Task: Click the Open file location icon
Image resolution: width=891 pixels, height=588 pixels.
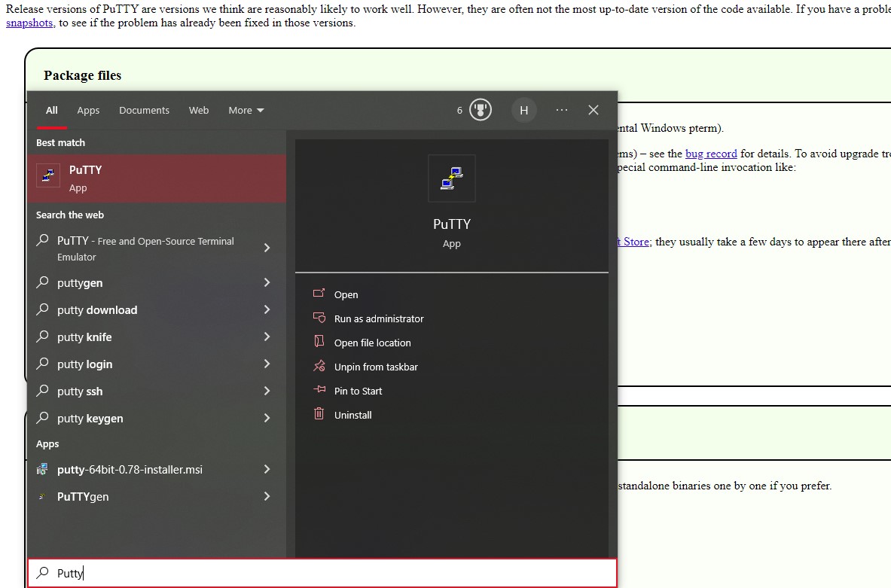Action: point(319,343)
